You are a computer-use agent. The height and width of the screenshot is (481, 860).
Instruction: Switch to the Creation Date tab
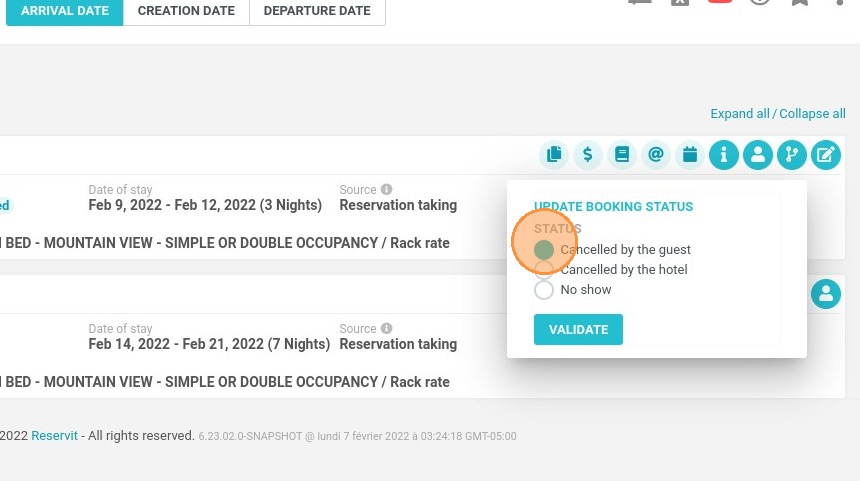tap(186, 10)
